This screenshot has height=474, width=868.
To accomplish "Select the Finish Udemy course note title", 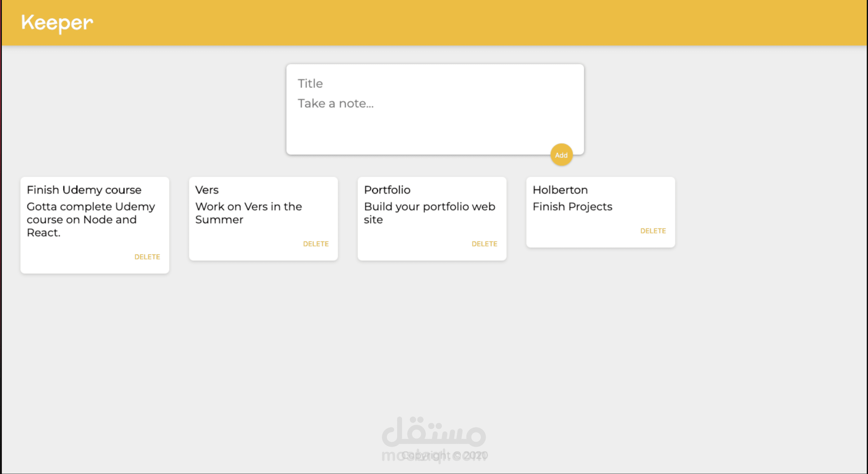I will (84, 190).
